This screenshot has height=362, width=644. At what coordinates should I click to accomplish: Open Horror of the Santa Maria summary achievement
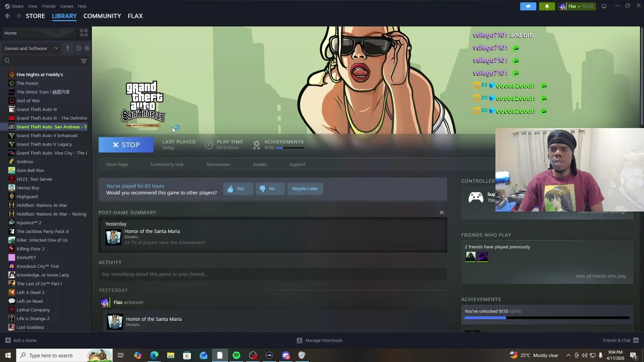[152, 231]
